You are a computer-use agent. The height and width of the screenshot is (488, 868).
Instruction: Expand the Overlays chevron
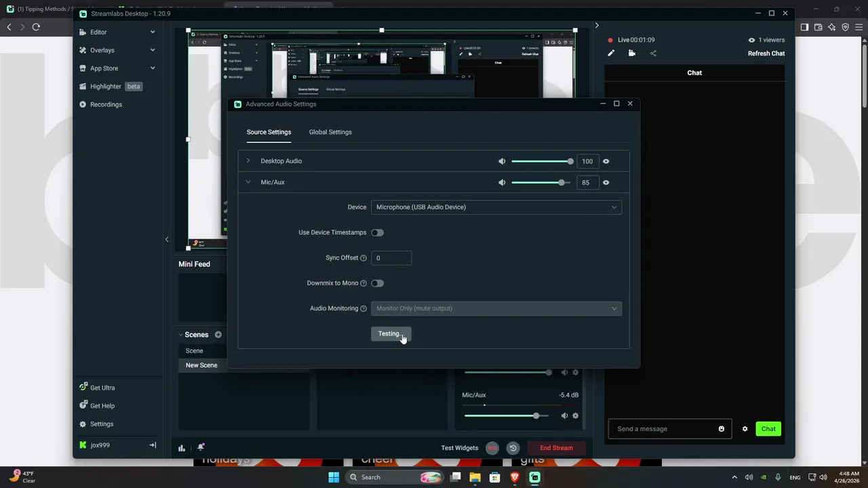(153, 50)
